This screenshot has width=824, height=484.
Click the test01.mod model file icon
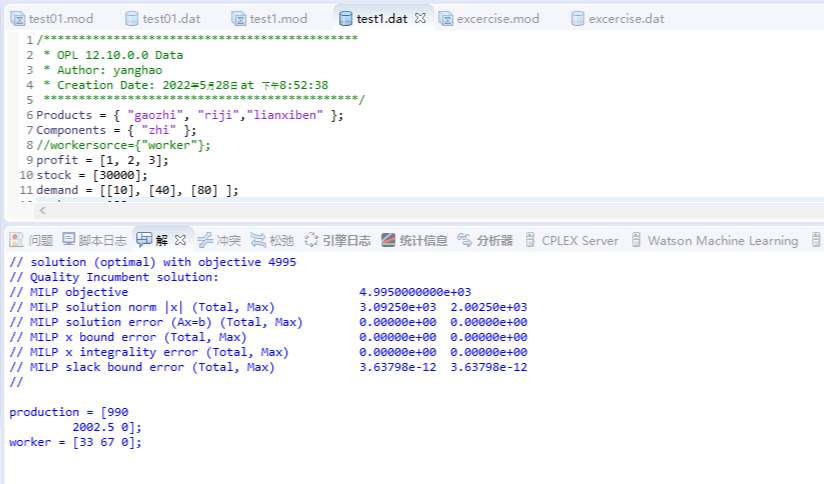click(17, 19)
